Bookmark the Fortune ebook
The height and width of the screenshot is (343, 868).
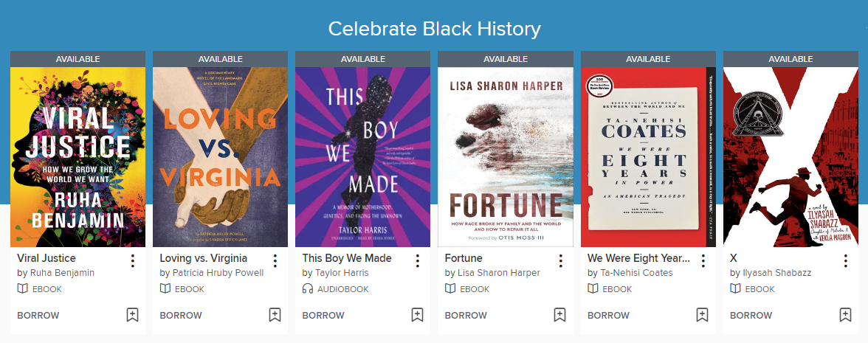pos(559,315)
